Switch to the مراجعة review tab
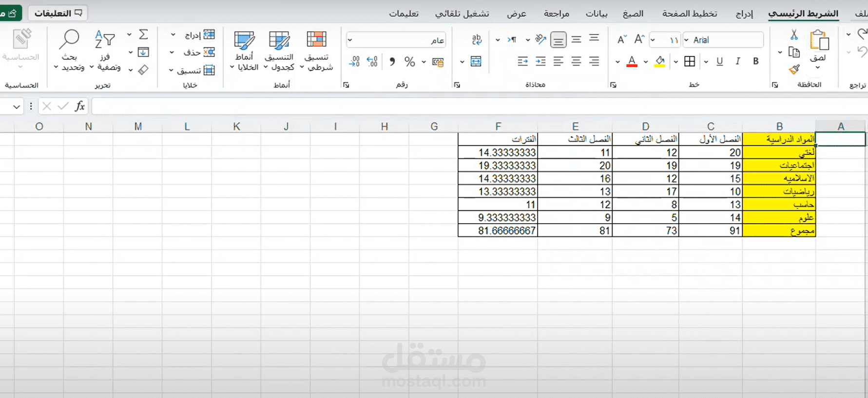Viewport: 868px width, 398px height. click(x=557, y=14)
